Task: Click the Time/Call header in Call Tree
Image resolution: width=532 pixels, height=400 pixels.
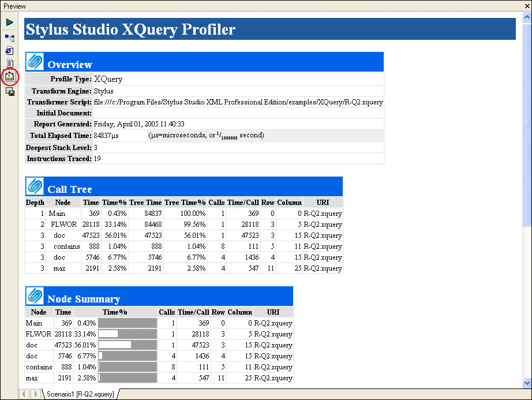Action: [x=243, y=203]
